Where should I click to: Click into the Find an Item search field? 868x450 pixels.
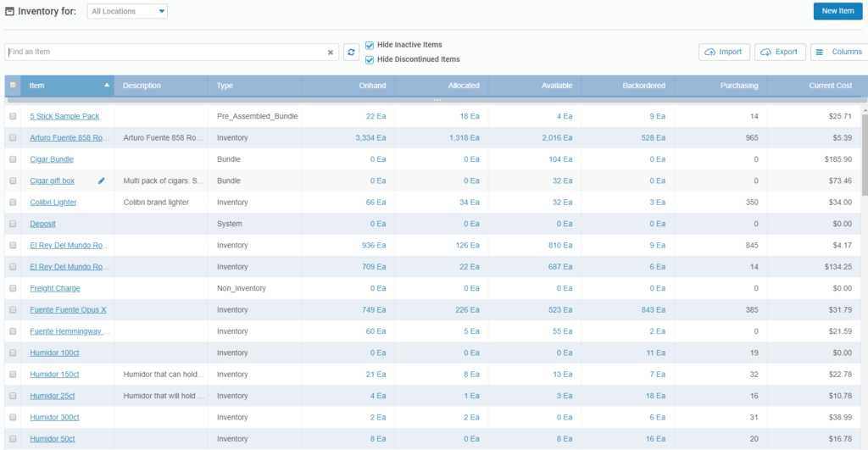(x=166, y=52)
